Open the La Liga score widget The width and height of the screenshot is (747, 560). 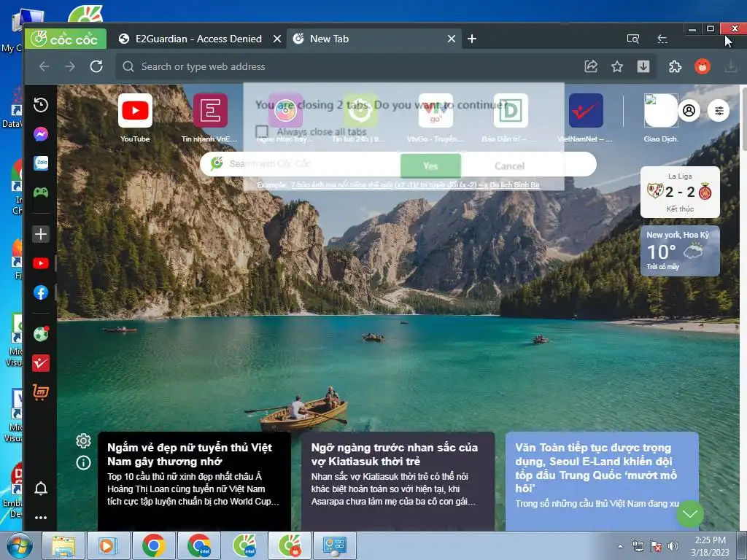[x=680, y=192]
